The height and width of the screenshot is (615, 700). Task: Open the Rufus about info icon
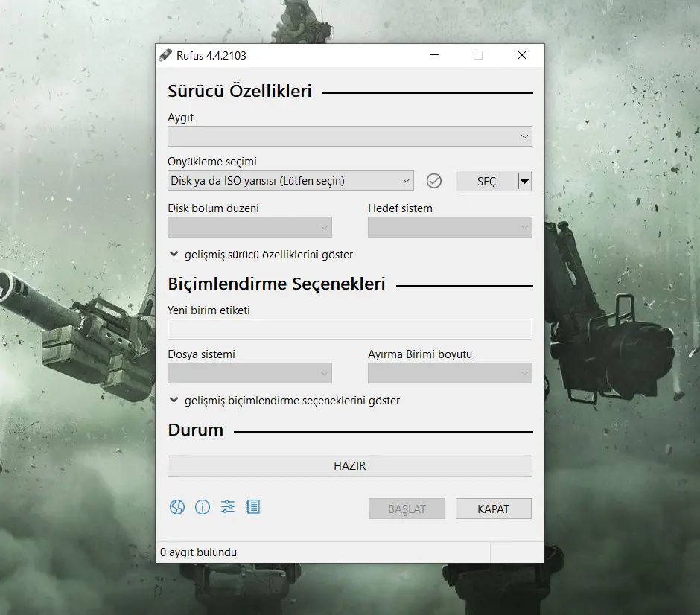pyautogui.click(x=203, y=507)
